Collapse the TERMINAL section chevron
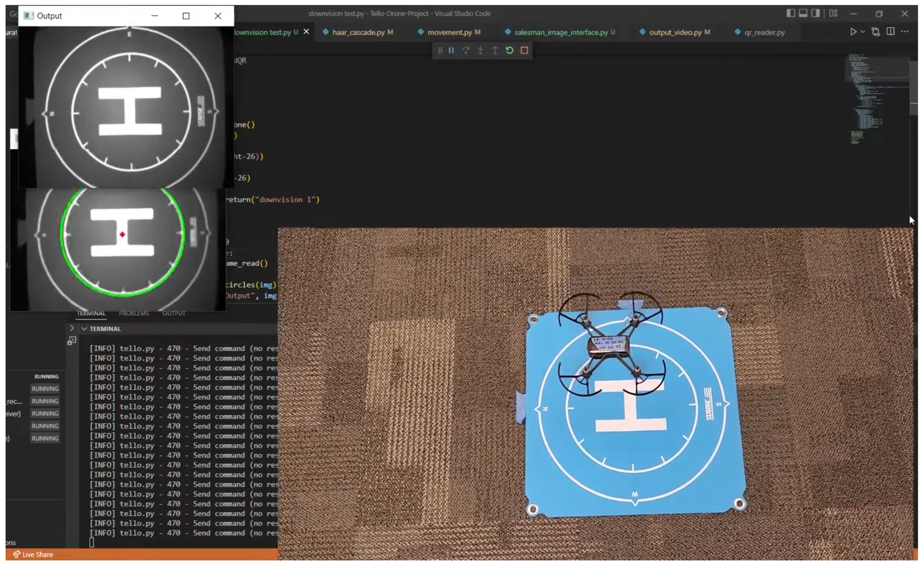The height and width of the screenshot is (566, 924). (x=84, y=329)
